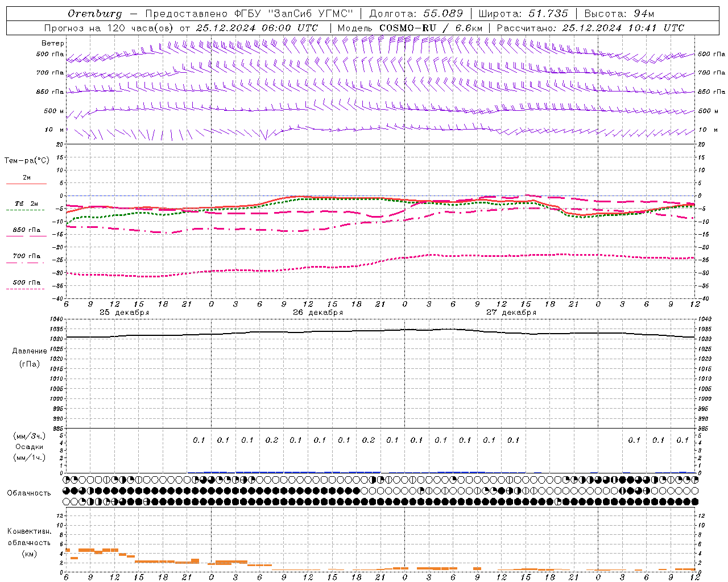
Task: Click the Конвективн. convective panel label
Action: pyautogui.click(x=30, y=531)
